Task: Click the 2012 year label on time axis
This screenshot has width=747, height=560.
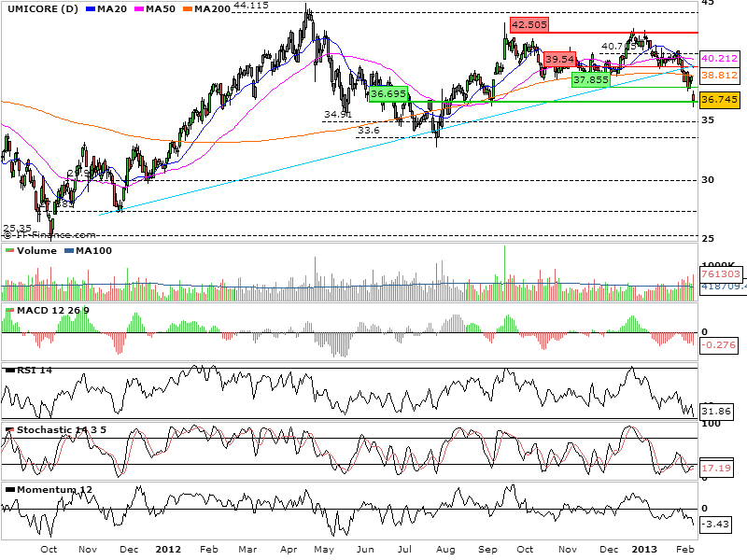Action: (x=168, y=550)
